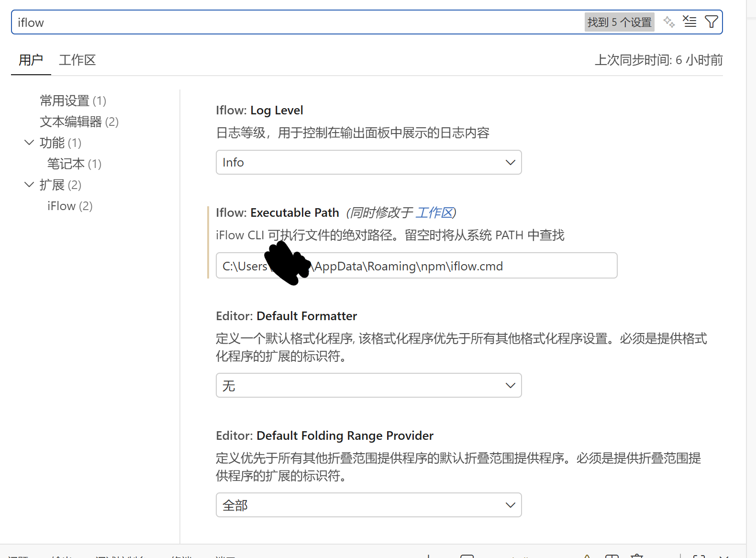
Task: Focus the settings search box containing iflow
Action: pyautogui.click(x=287, y=22)
